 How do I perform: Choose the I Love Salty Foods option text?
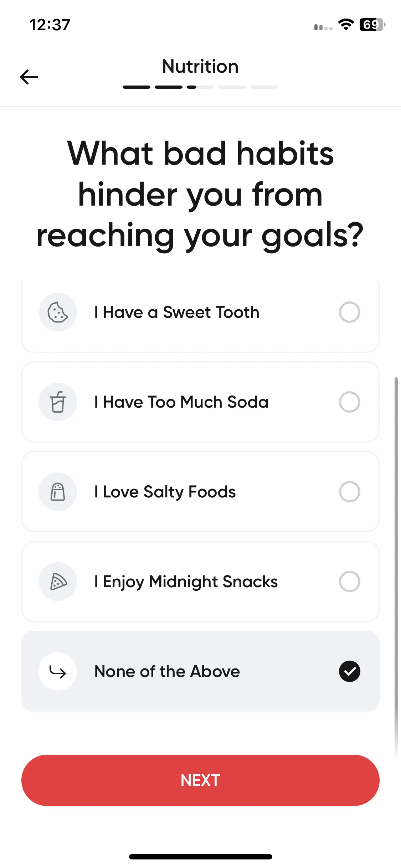coord(165,492)
